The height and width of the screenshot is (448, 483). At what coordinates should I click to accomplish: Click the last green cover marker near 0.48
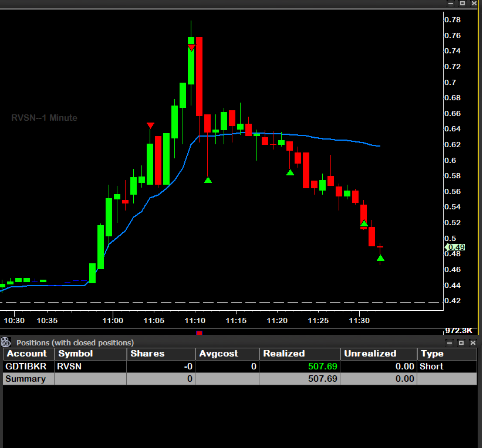click(380, 258)
